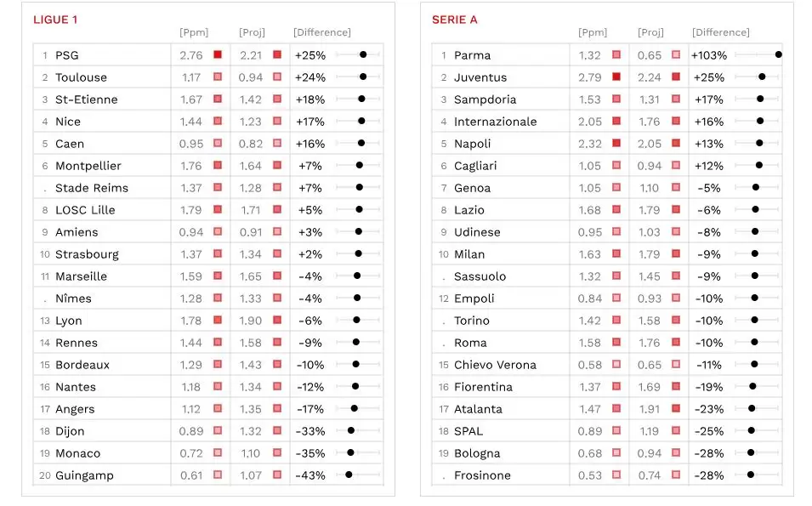Click Parma's black difference dot marker
This screenshot has height=506, width=812.
tap(778, 54)
